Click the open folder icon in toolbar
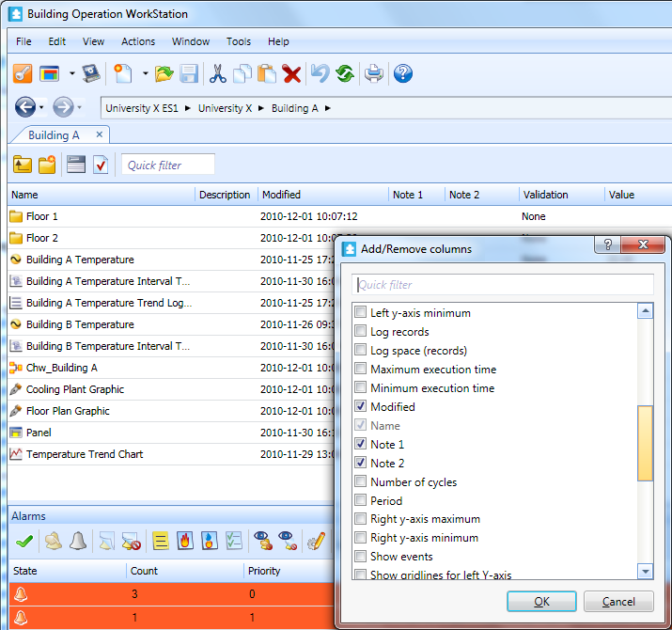 164,73
